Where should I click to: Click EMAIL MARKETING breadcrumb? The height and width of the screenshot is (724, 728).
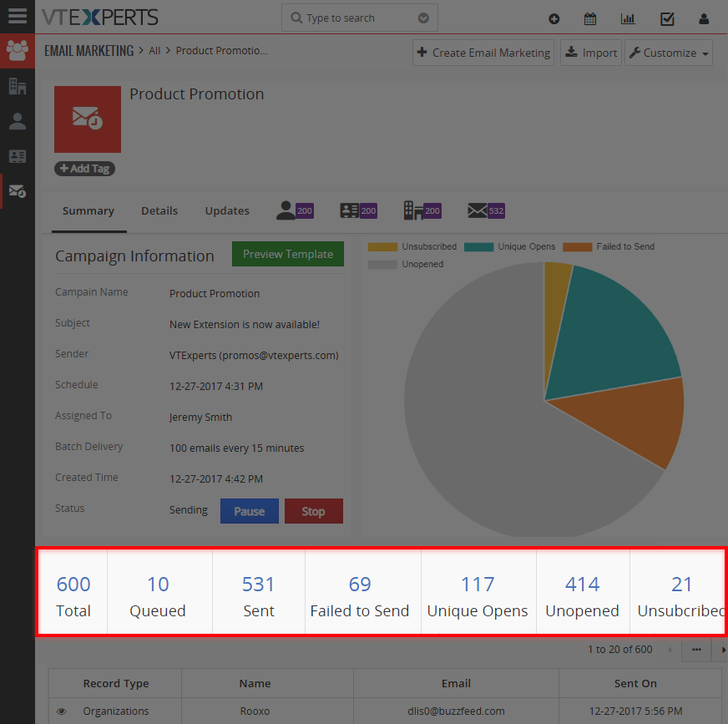click(88, 51)
